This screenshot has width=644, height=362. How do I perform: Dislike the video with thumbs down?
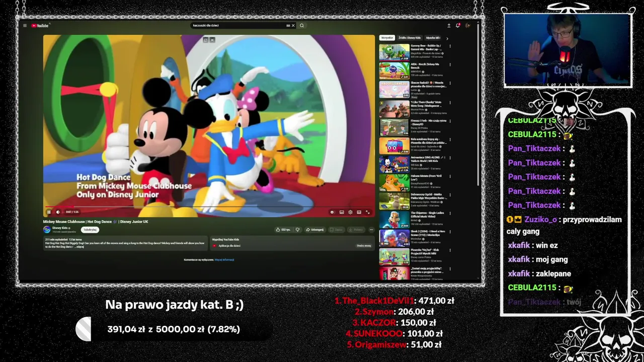click(297, 230)
